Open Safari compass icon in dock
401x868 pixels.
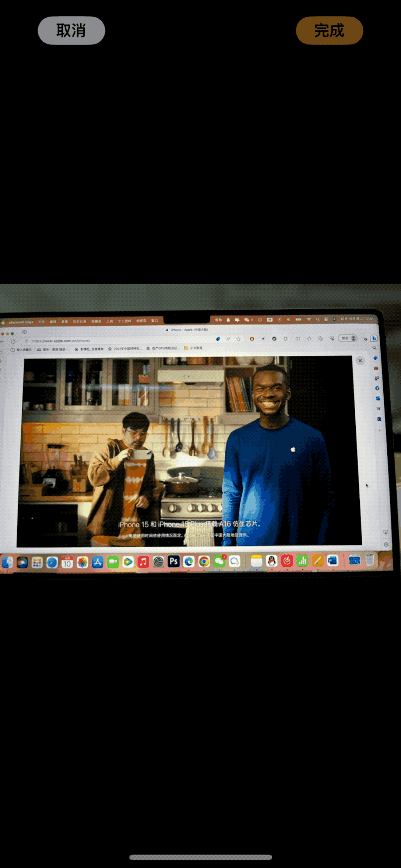(x=52, y=562)
